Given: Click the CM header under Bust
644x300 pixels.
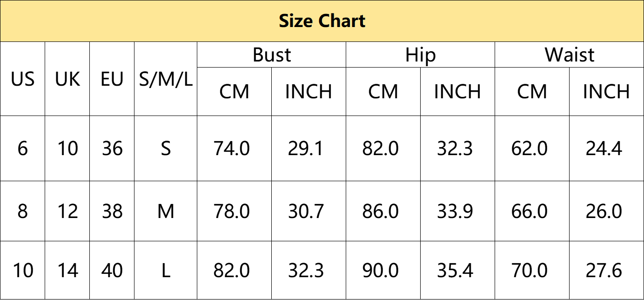Looking at the screenshot, I should coord(235,92).
